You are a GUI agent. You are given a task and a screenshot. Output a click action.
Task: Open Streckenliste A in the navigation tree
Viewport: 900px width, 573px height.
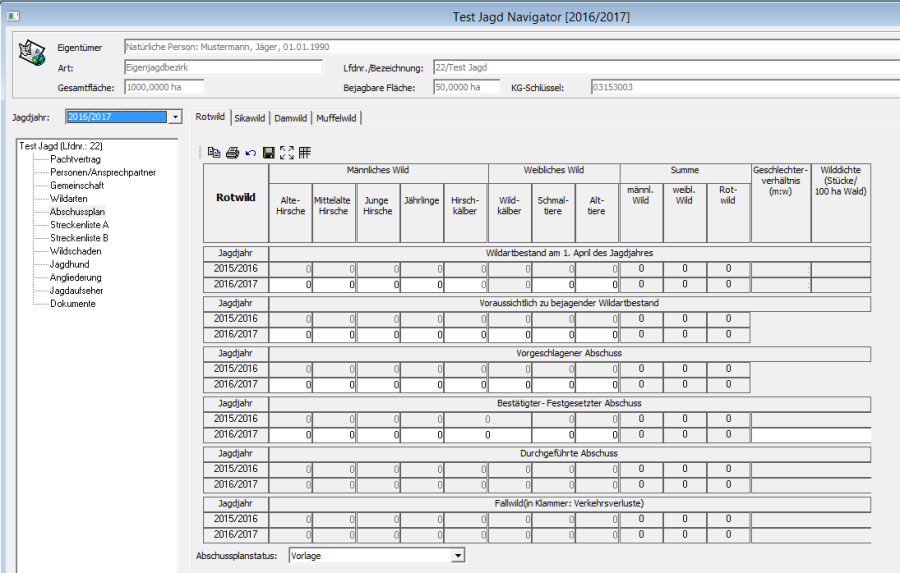(x=79, y=225)
